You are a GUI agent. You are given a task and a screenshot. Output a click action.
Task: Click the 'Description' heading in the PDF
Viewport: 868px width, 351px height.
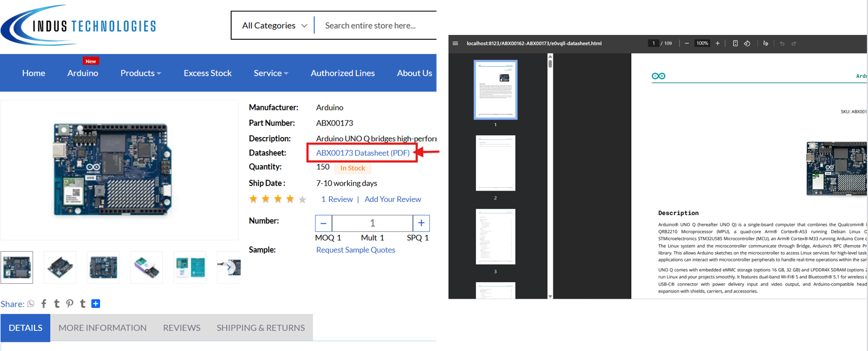678,213
